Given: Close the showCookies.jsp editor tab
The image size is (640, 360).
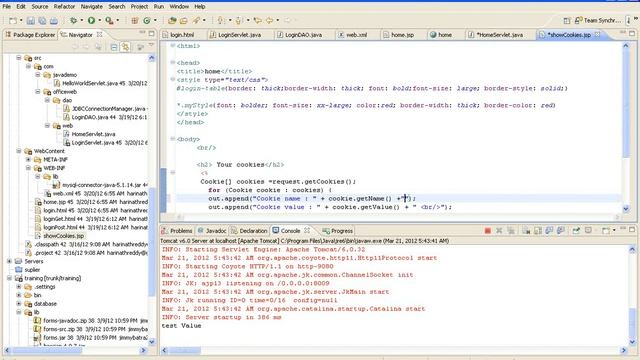Looking at the screenshot, I should pos(598,35).
